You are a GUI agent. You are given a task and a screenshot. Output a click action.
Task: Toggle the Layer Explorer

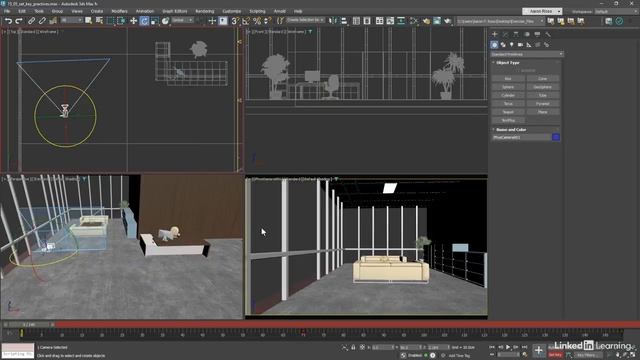click(x=367, y=21)
